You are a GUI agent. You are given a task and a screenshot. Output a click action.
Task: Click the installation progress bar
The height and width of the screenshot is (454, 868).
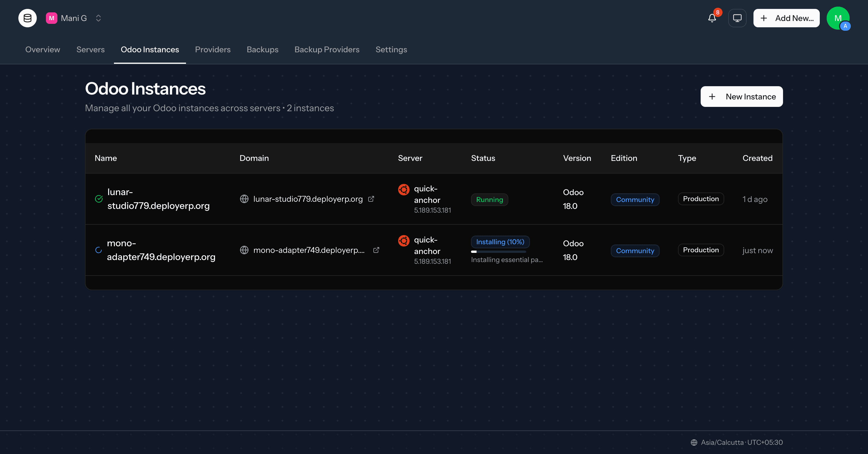point(498,252)
